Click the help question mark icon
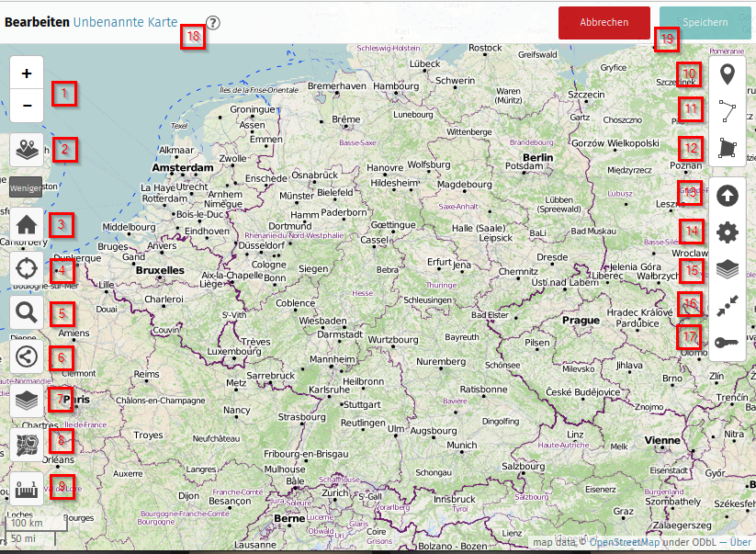Viewport: 756px width, 554px height. coord(212,23)
